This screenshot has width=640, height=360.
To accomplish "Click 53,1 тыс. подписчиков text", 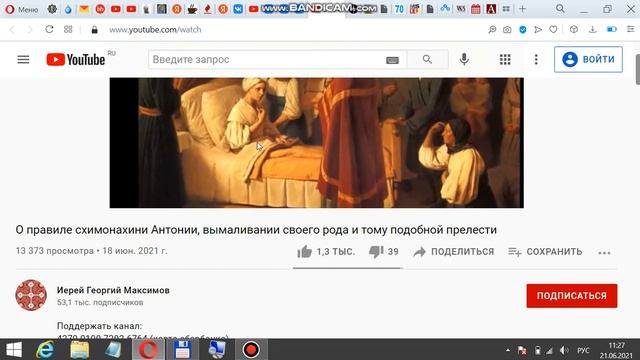I will point(100,302).
